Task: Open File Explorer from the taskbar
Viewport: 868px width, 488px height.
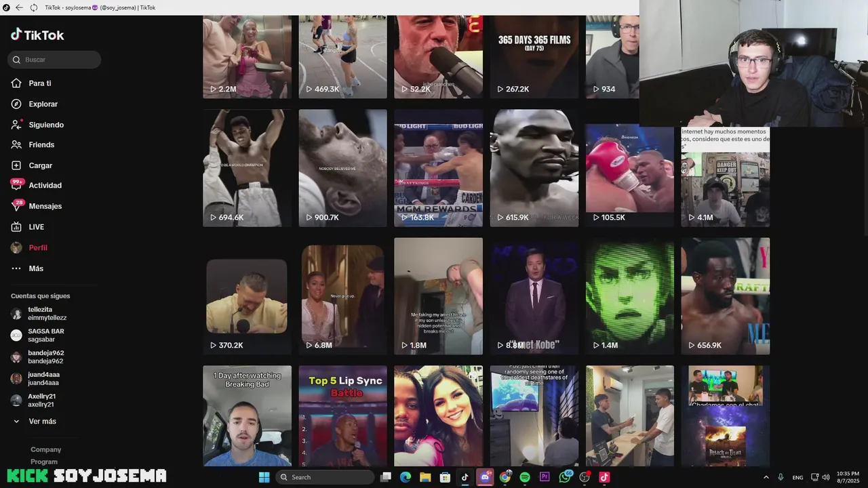Action: (425, 477)
